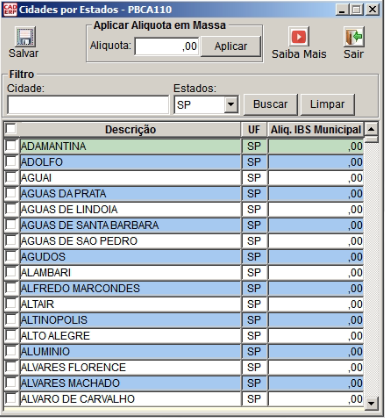
Task: Check the ALVARES FLORENCE row checkbox
Action: click(x=11, y=367)
